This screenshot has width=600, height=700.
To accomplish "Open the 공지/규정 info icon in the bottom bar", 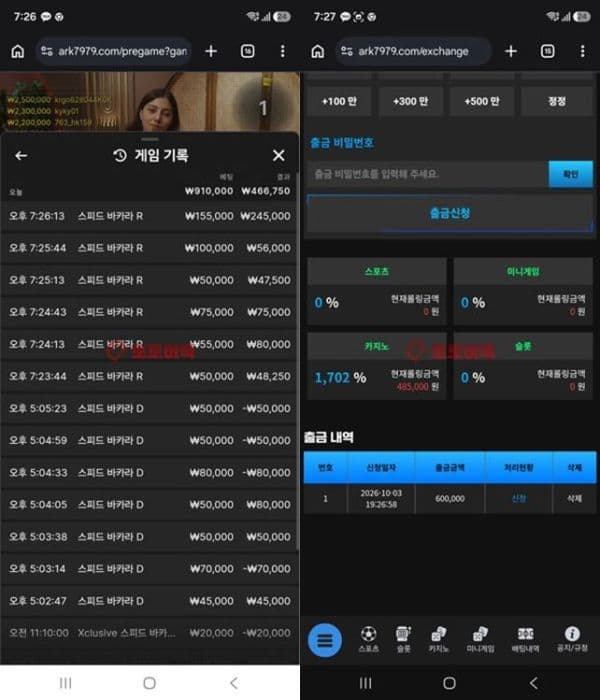I will pyautogui.click(x=572, y=639).
